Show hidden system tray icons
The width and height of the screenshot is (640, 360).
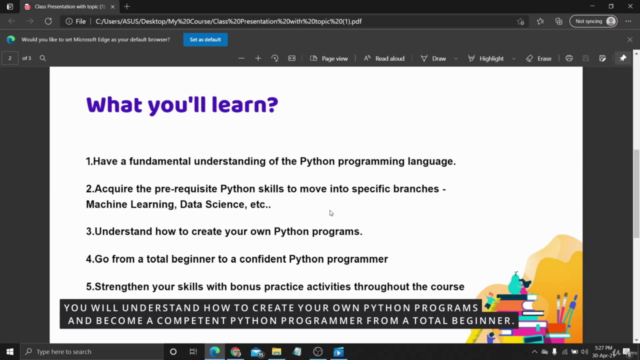534,351
